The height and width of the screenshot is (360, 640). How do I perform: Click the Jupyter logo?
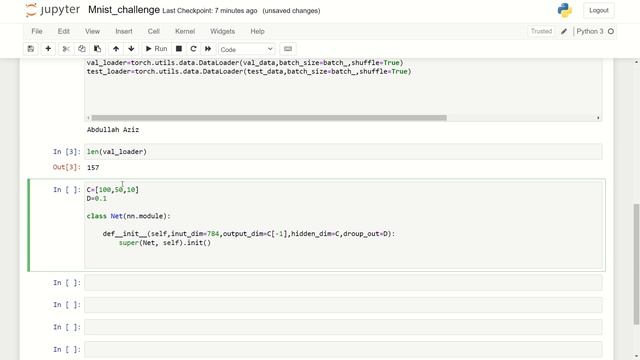52,10
